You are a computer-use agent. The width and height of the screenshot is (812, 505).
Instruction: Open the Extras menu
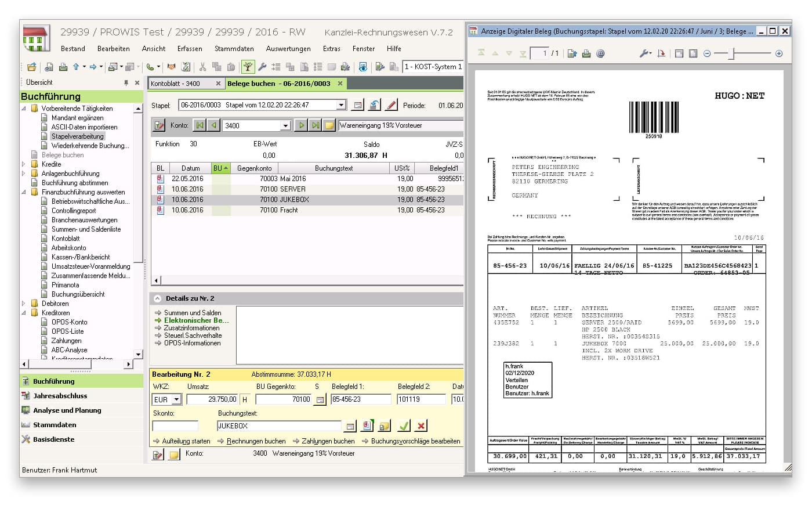[x=331, y=49]
